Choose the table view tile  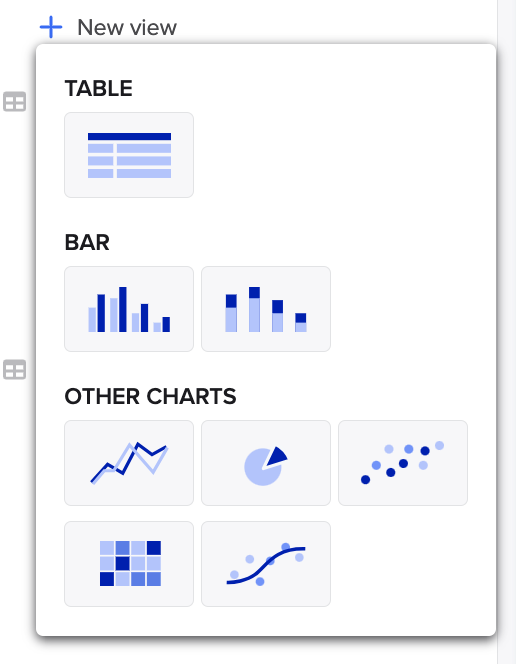[129, 155]
